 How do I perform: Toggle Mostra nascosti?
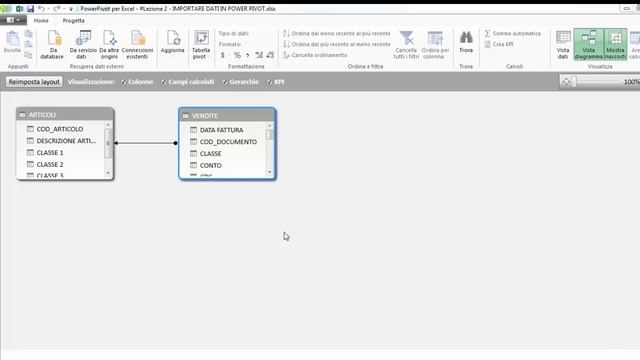click(615, 45)
